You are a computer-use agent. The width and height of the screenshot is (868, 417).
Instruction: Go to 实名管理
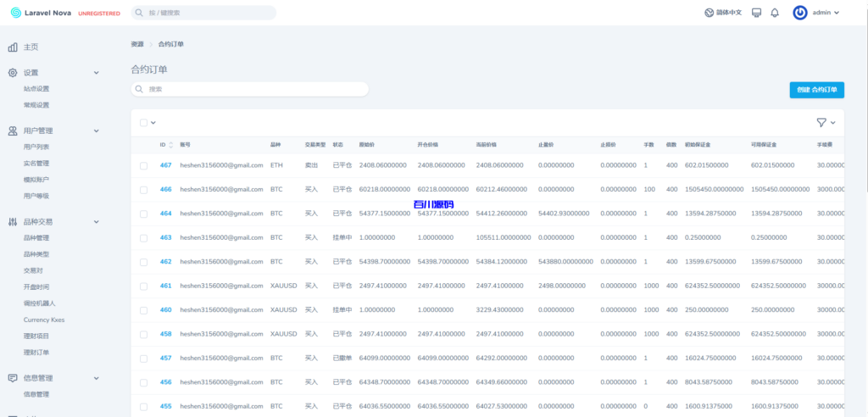pos(36,164)
